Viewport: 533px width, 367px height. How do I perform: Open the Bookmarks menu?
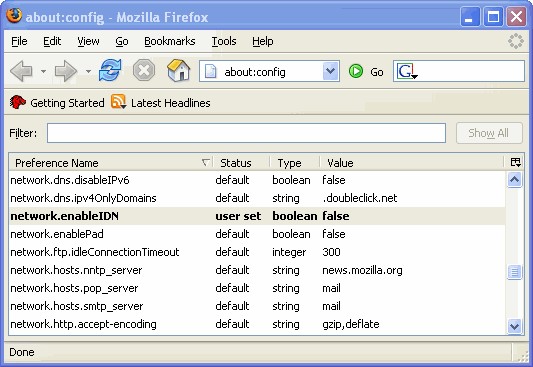[170, 41]
